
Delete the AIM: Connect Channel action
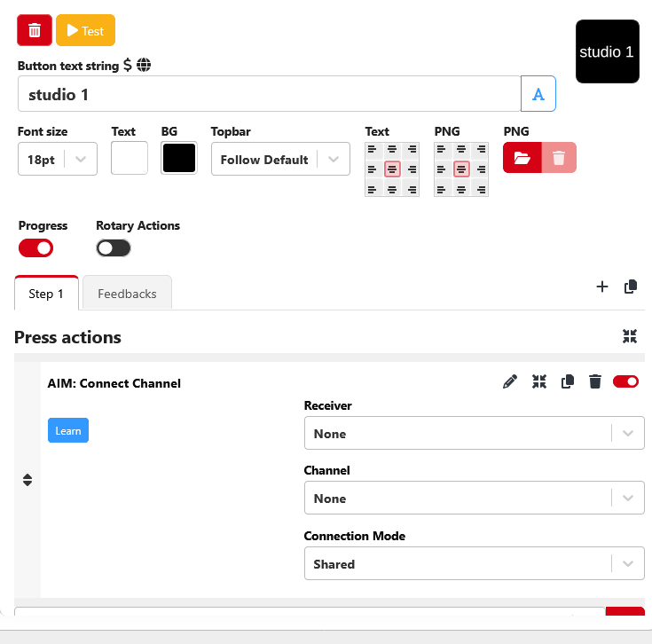tap(595, 381)
